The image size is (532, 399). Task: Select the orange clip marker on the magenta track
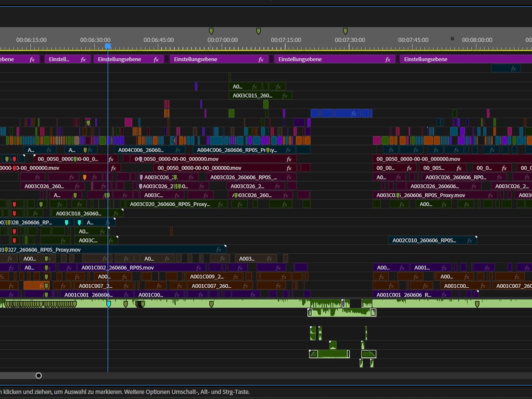click(x=84, y=177)
